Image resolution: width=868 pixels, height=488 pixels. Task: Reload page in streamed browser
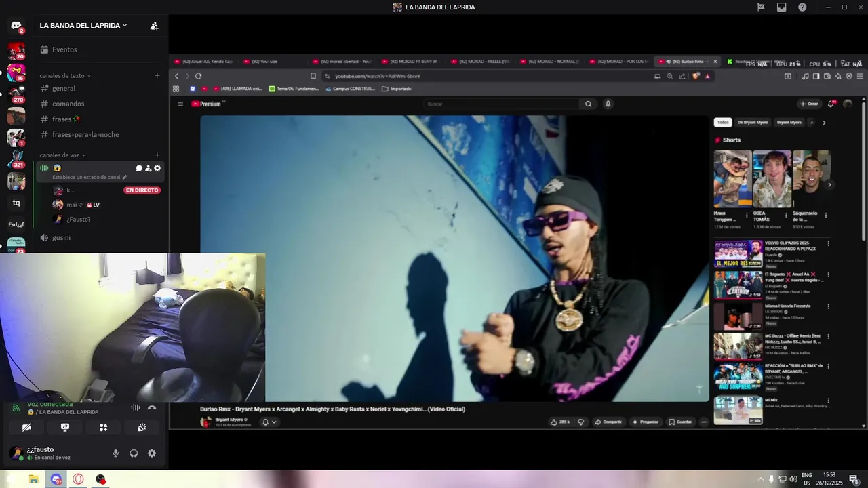click(x=198, y=76)
